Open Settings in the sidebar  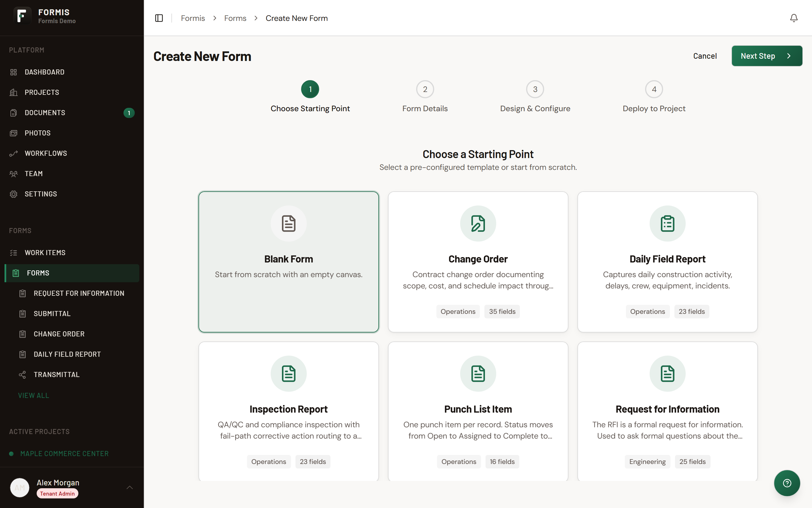(x=72, y=194)
